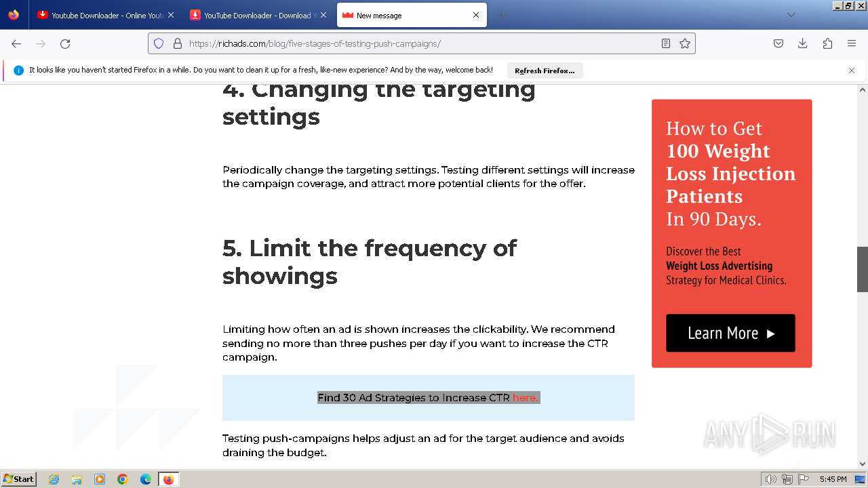Screen dimensions: 868x488
Task: Launch Internet Explorer from taskbar
Action: (54, 479)
